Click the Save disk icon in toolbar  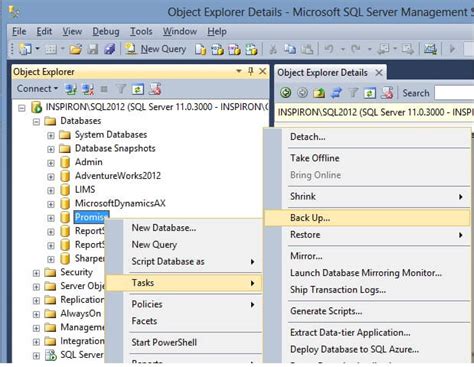click(x=93, y=49)
